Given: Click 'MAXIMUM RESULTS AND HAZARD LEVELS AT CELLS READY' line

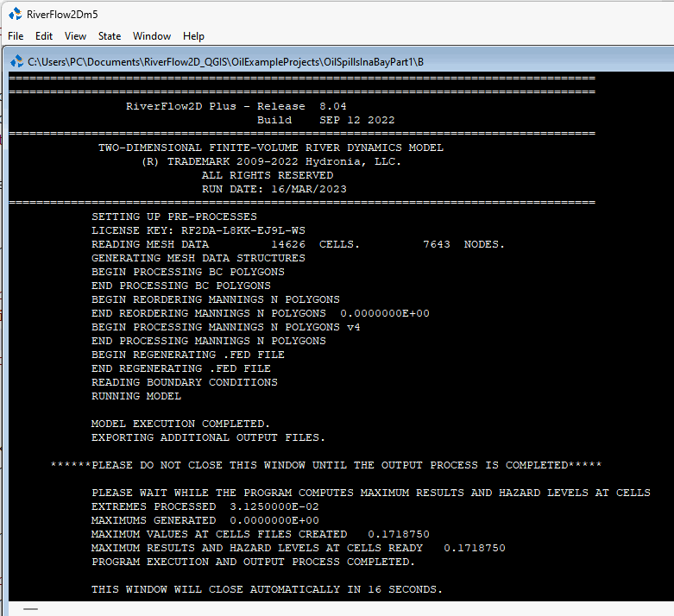Looking at the screenshot, I should (299, 548).
